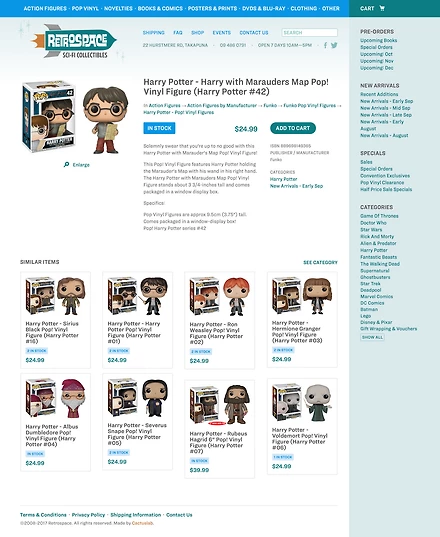Visit the Facebook page icon
Screen dimensions: 440x537
click(325, 45)
